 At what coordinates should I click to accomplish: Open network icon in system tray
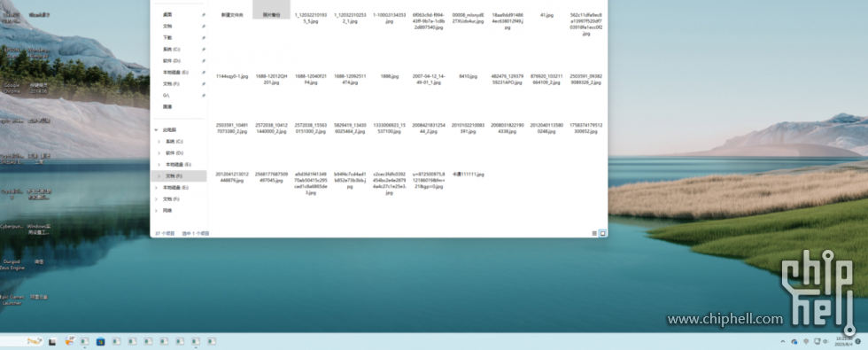pyautogui.click(x=817, y=341)
